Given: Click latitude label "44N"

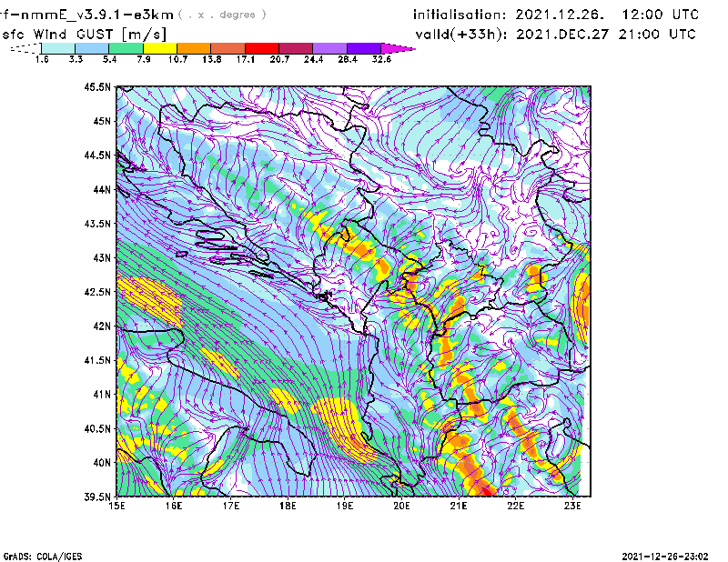Looking at the screenshot, I should pos(102,189).
